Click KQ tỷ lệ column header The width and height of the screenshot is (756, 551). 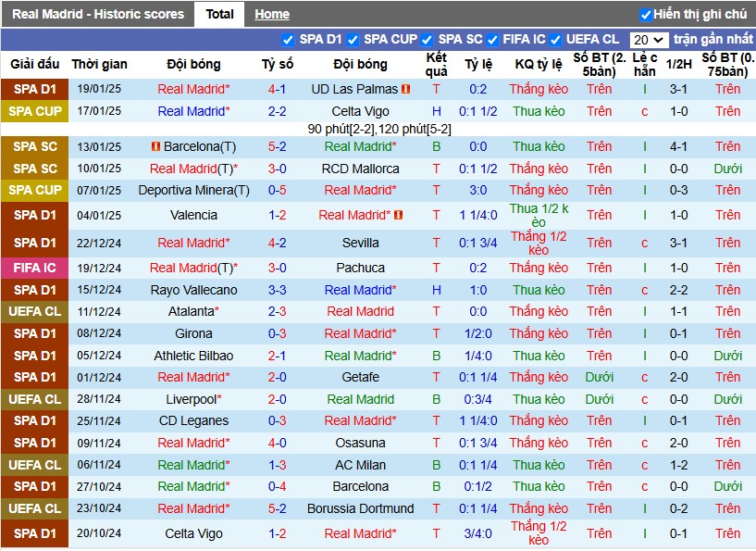539,64
